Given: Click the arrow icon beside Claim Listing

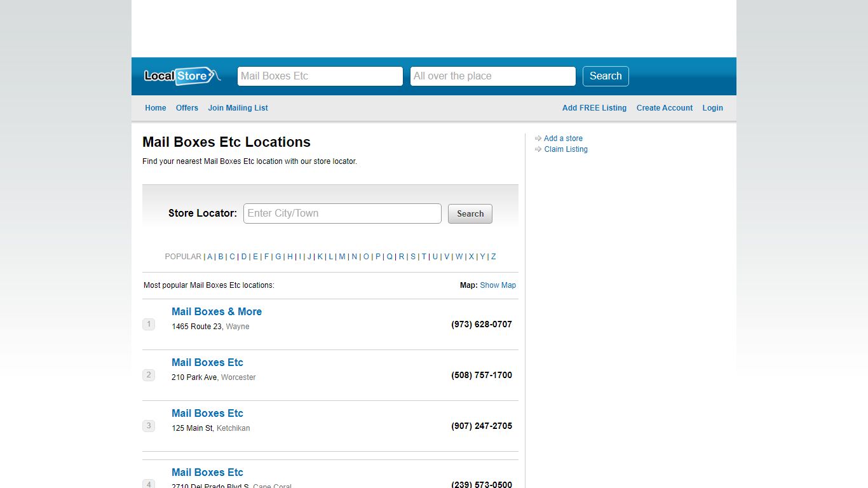Looking at the screenshot, I should (538, 149).
